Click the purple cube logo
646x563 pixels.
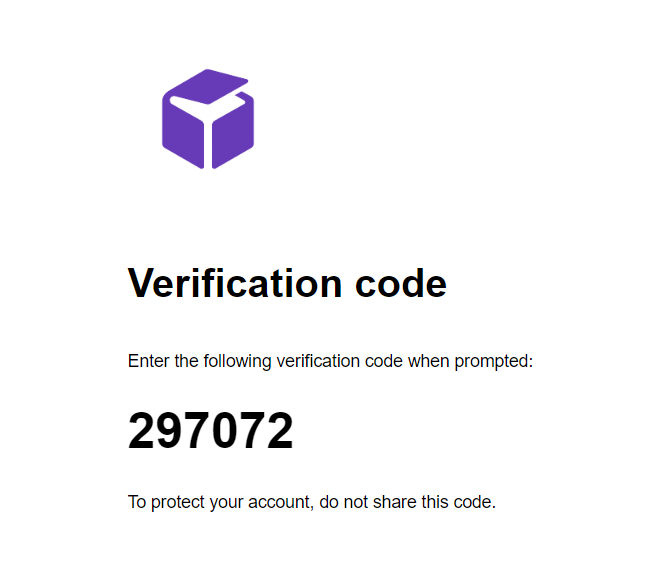208,119
